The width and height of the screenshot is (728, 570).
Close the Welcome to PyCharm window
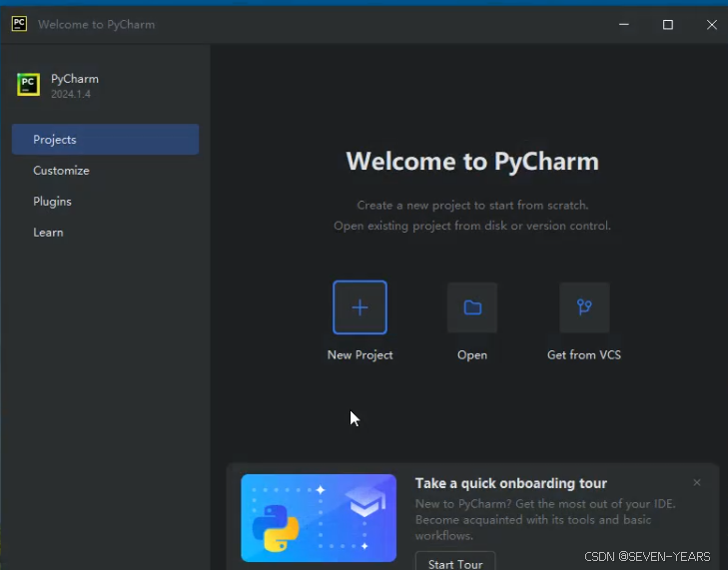click(711, 24)
